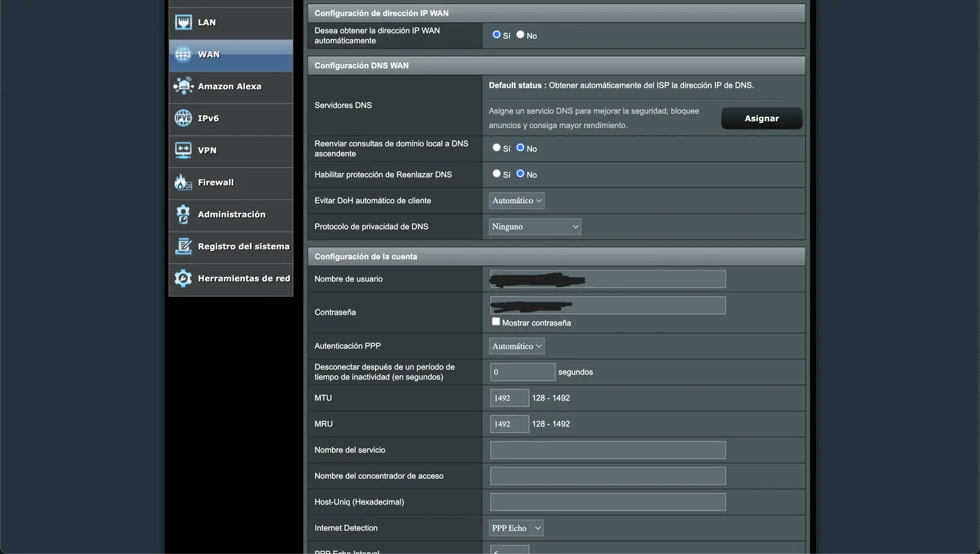Click the Nombre de usuario field
The height and width of the screenshot is (554, 980).
[608, 279]
